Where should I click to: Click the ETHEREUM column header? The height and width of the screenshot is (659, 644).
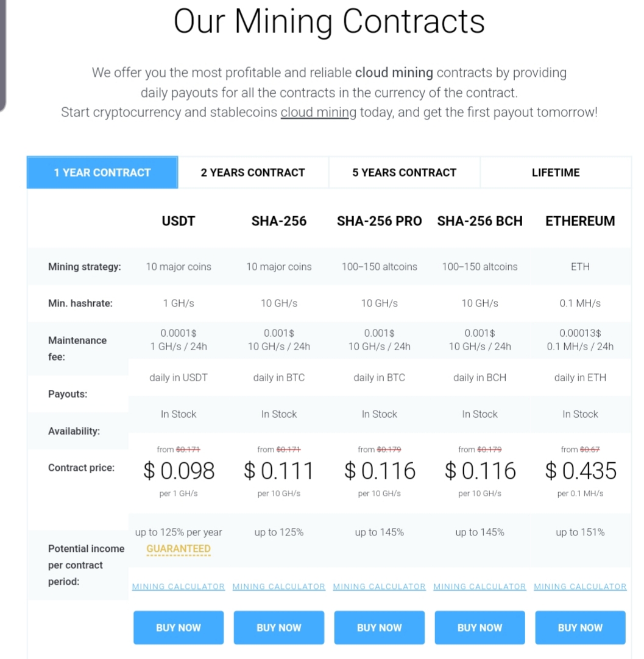580,221
